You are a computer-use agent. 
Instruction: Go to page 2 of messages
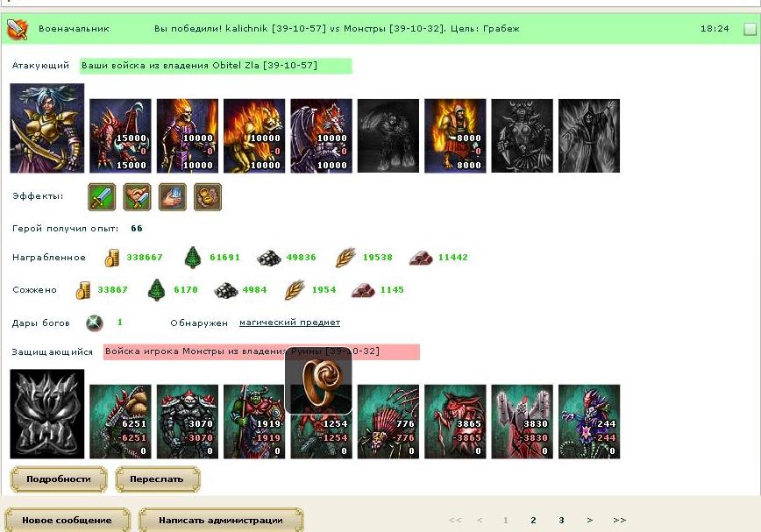click(x=533, y=520)
